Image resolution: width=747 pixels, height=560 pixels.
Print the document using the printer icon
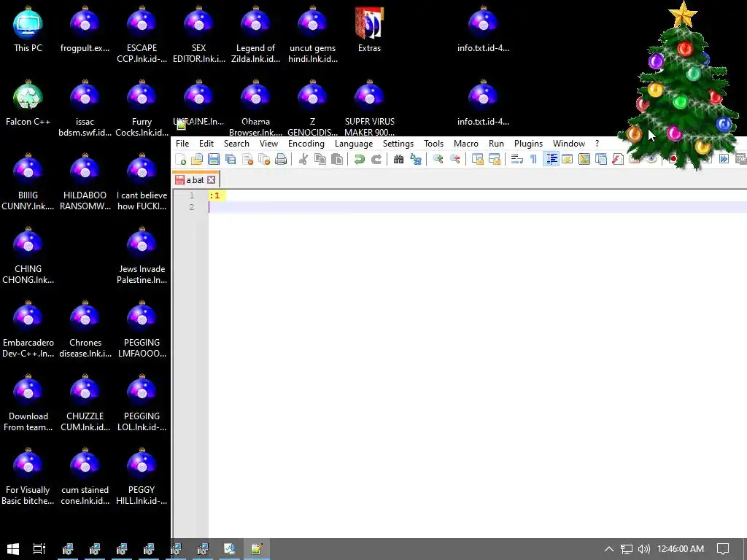tap(281, 159)
